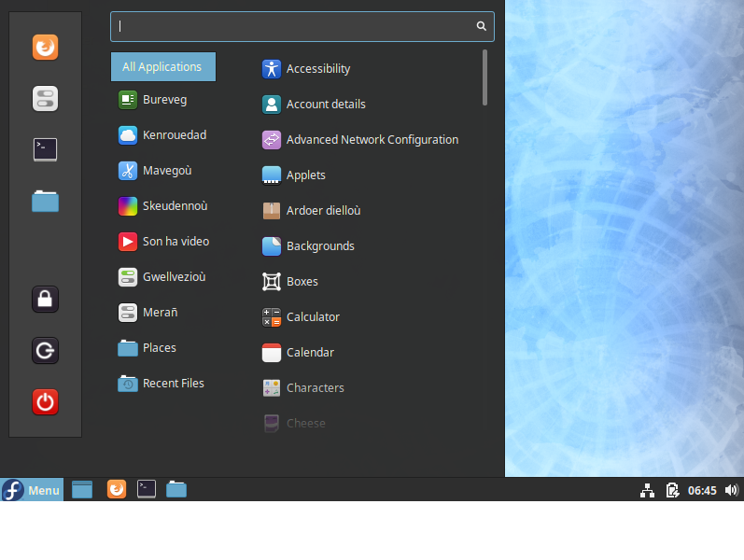Select the All Applications category
This screenshot has height=560, width=744.
coord(163,67)
